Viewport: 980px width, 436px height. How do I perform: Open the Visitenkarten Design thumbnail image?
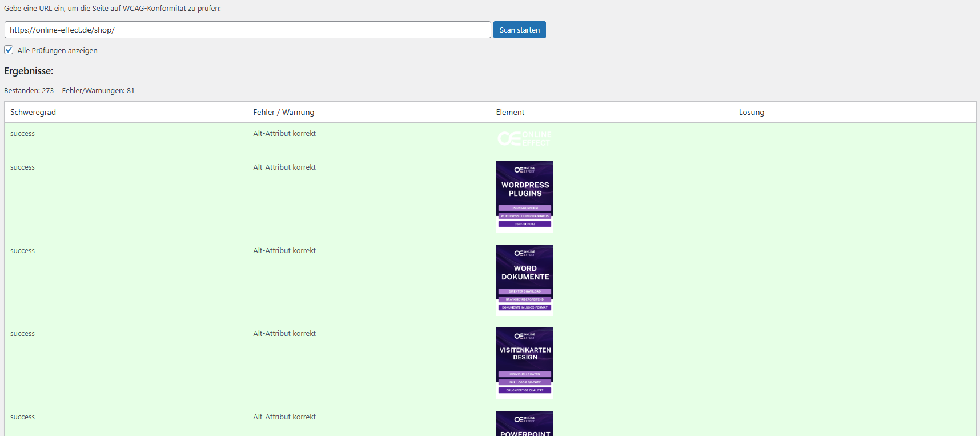(x=524, y=362)
